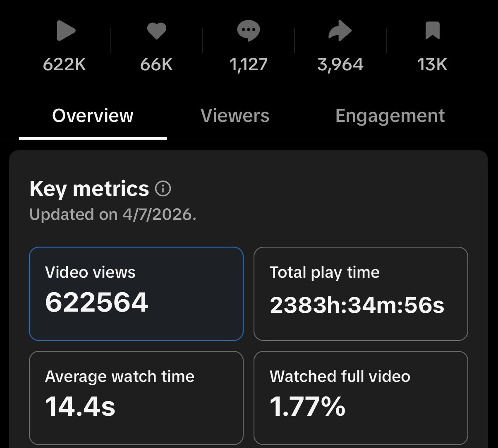Viewport: 498px width, 448px height.
Task: Tap the play icon above 622K
Action: click(x=66, y=31)
